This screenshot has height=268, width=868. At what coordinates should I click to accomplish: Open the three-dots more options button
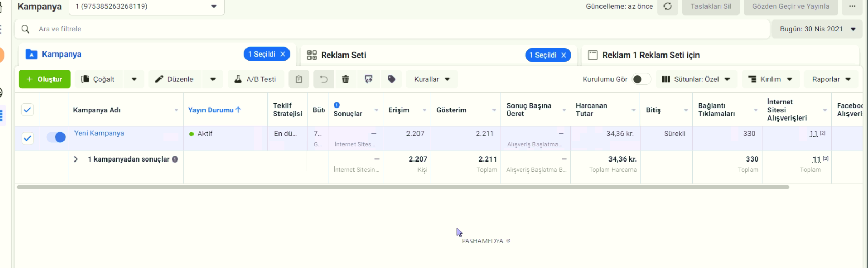[x=852, y=6]
